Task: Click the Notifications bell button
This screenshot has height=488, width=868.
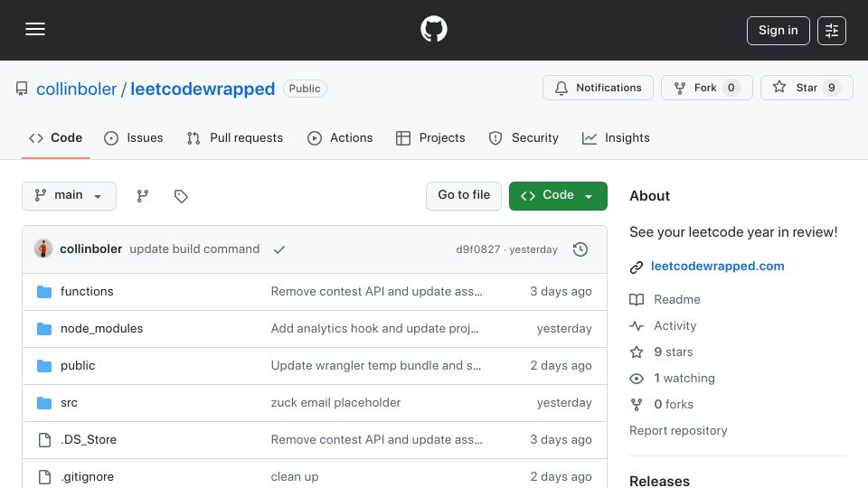Action: point(598,88)
